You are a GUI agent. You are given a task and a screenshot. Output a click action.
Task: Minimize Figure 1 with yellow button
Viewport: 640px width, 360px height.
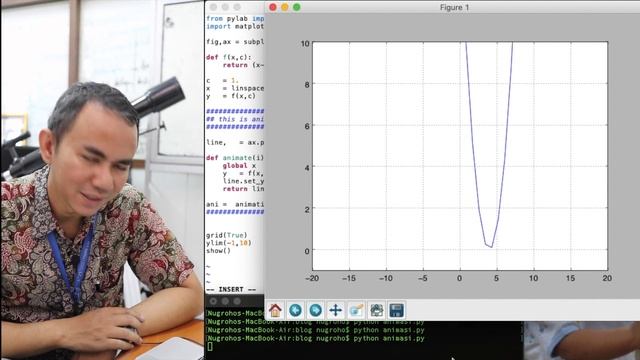pos(285,7)
